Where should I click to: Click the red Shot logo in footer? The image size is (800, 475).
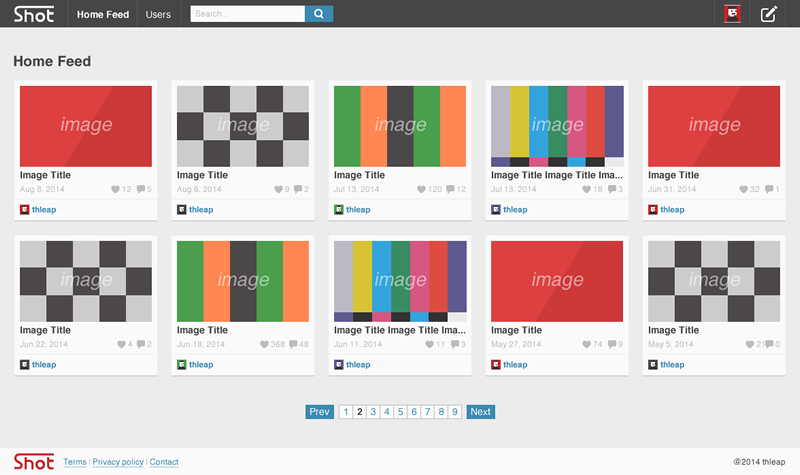34,461
